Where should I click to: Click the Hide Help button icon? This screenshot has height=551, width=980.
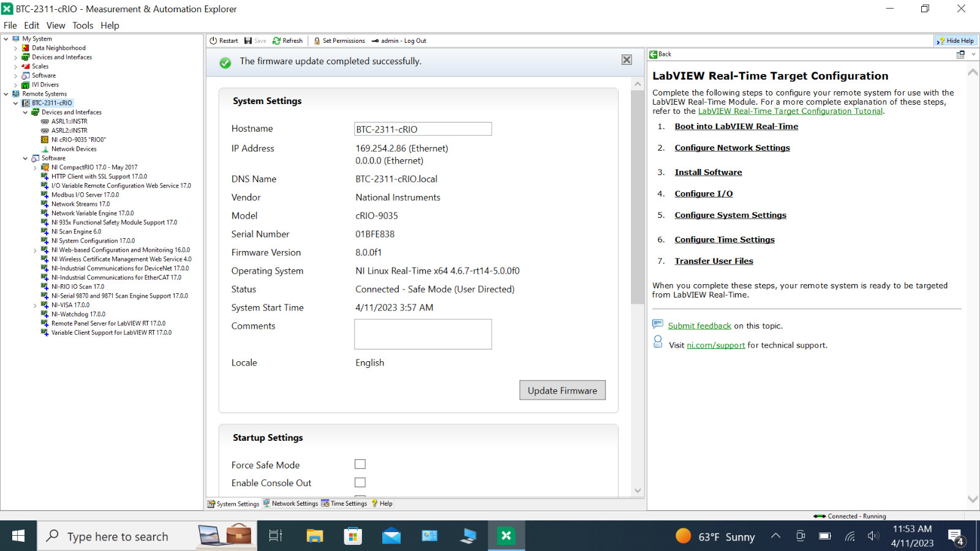tap(940, 41)
